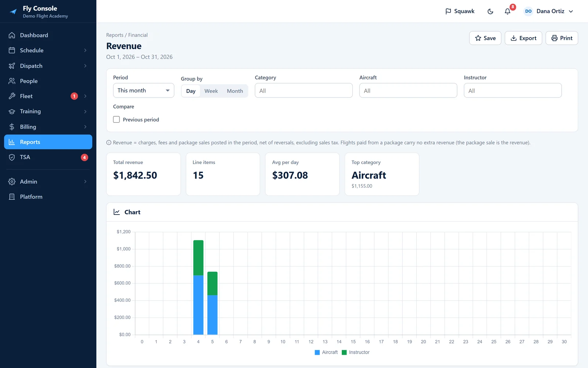Click the Billing dollar sign icon
Viewport: 588px width, 368px height.
(x=12, y=127)
